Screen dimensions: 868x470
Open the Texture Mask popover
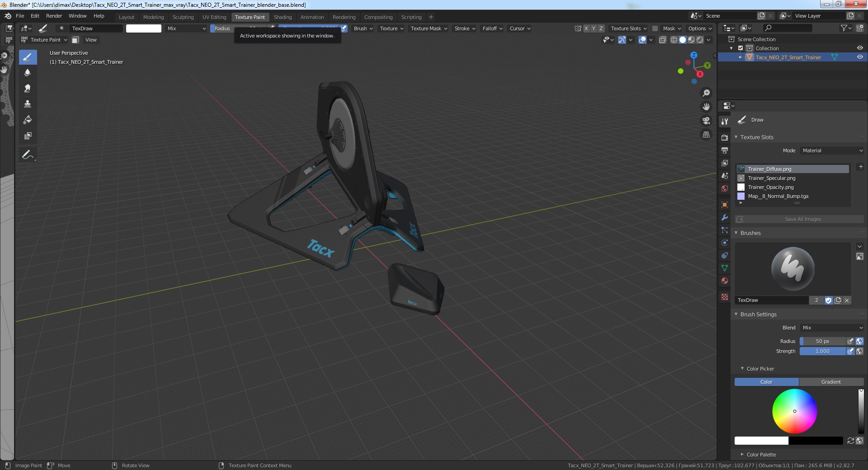429,28
